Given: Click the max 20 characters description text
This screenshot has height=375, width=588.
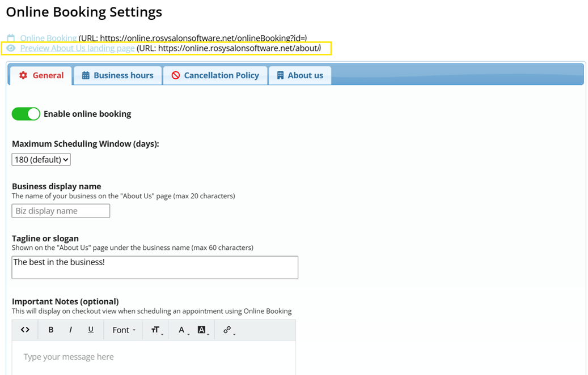Looking at the screenshot, I should coord(124,196).
